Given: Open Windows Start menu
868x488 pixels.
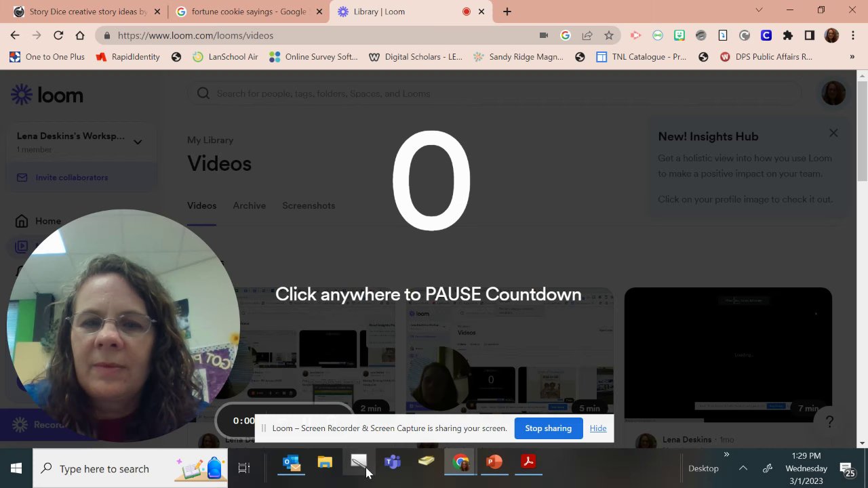Looking at the screenshot, I should click(16, 468).
